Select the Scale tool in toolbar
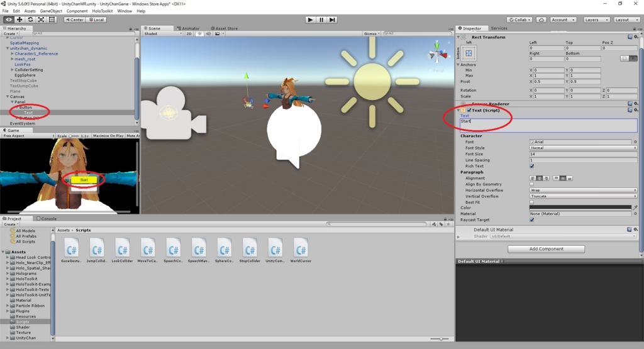The width and height of the screenshot is (644, 349). (x=41, y=19)
